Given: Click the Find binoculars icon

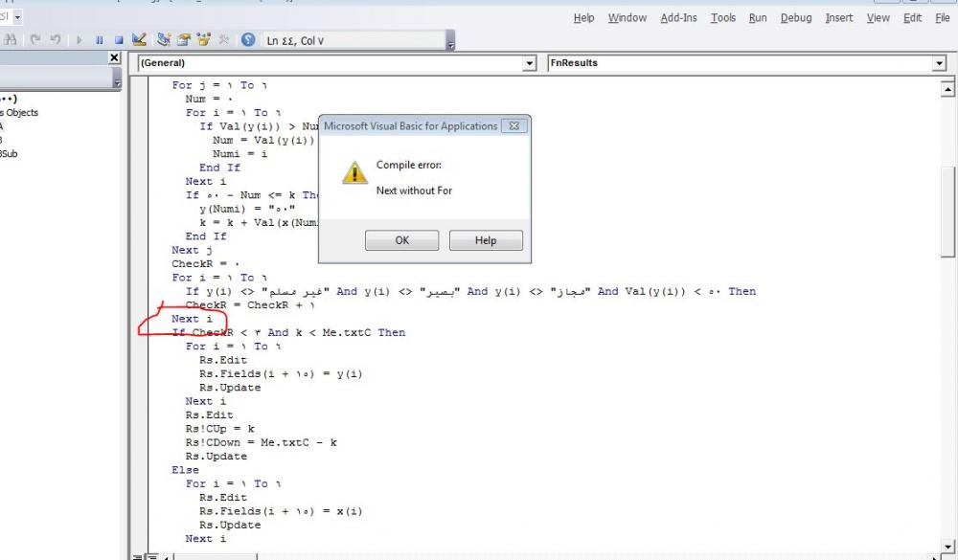Looking at the screenshot, I should click(x=10, y=40).
